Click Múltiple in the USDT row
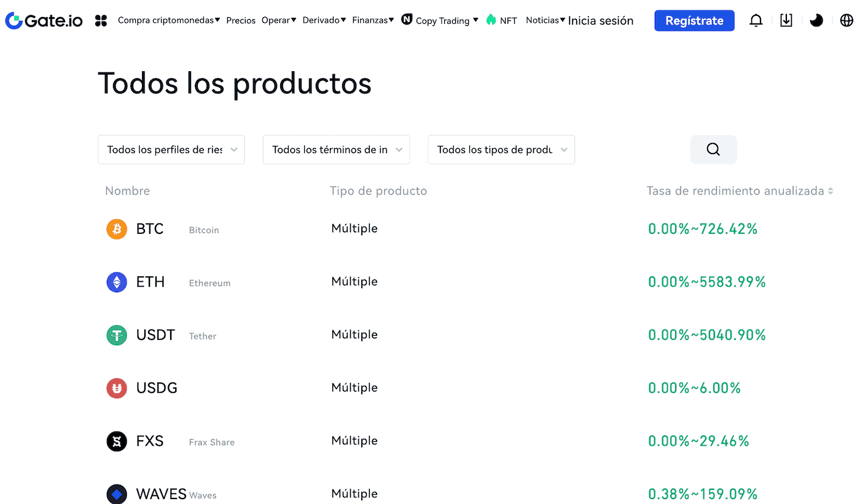The image size is (860, 504). (x=354, y=335)
